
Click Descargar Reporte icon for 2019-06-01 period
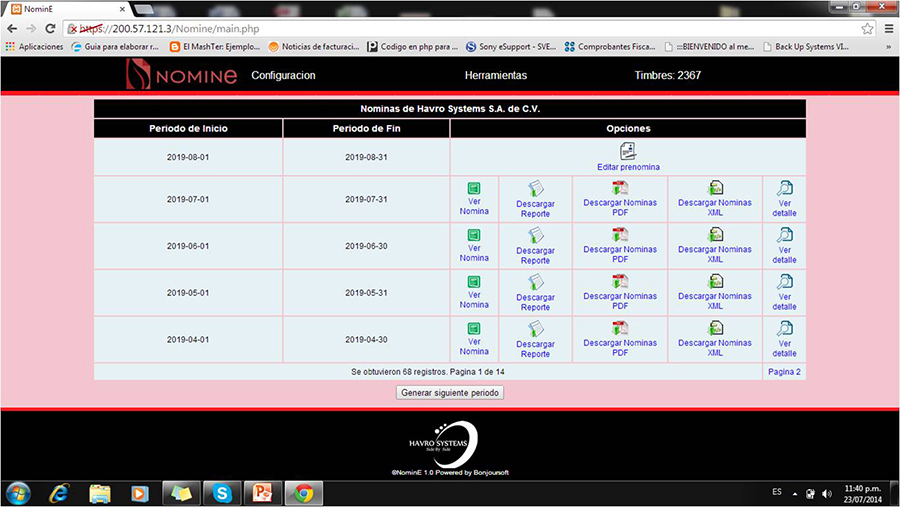coord(535,235)
